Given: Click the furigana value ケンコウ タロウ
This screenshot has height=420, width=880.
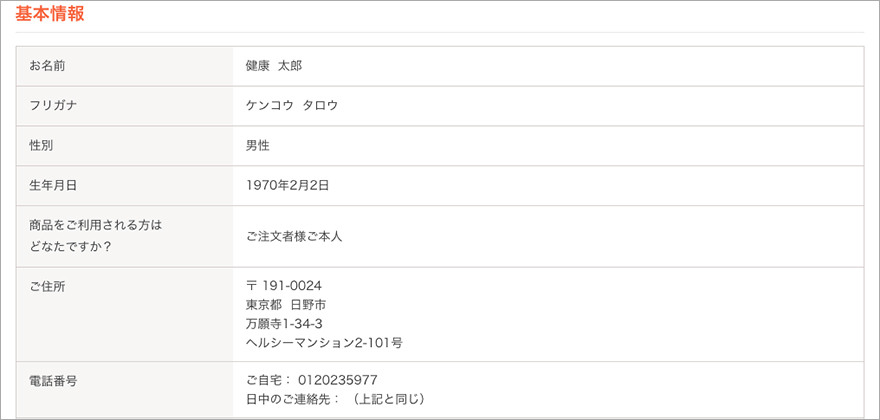Looking at the screenshot, I should click(292, 106).
